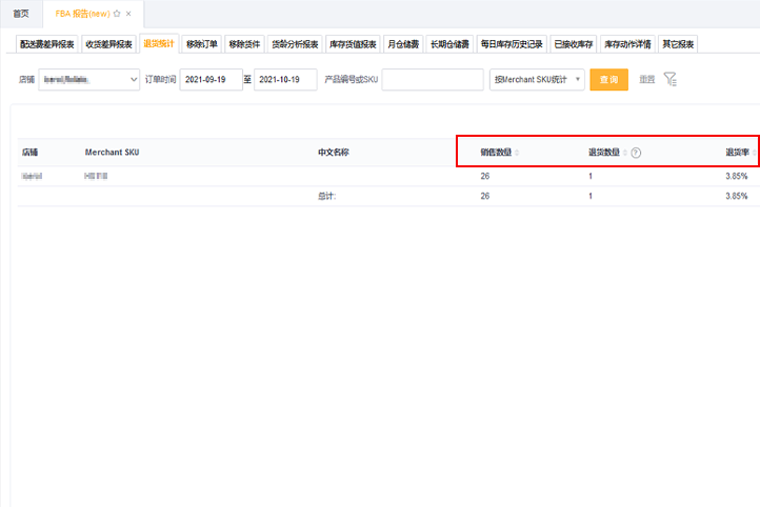Open the 店铺 store dropdown
This screenshot has height=507, width=760.
point(89,79)
